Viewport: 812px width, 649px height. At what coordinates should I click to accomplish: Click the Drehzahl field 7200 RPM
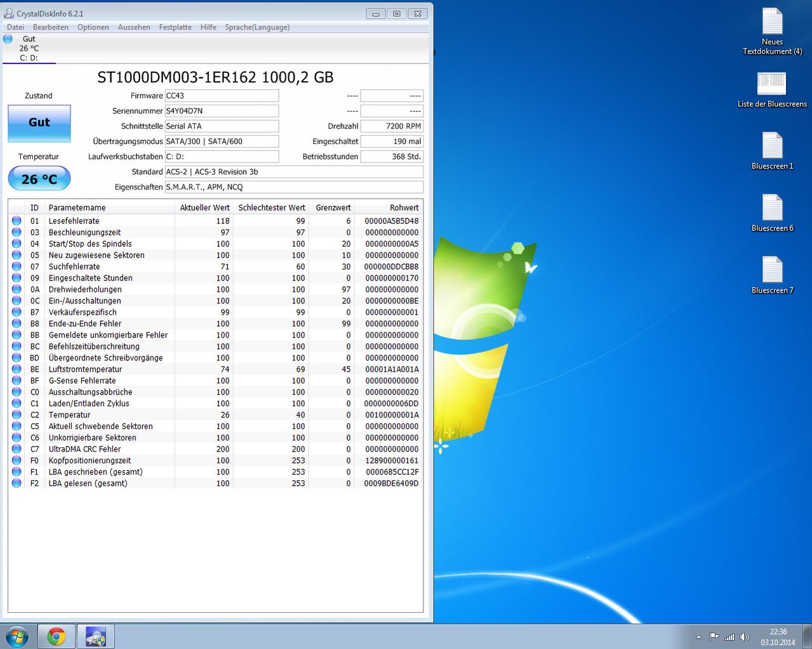pos(392,126)
